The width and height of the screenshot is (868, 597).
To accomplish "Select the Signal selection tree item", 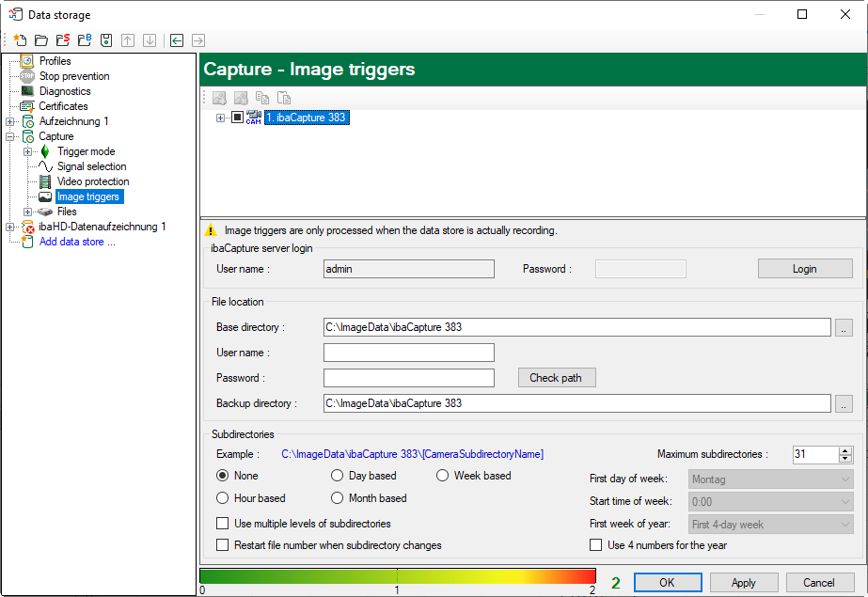I will click(x=91, y=166).
